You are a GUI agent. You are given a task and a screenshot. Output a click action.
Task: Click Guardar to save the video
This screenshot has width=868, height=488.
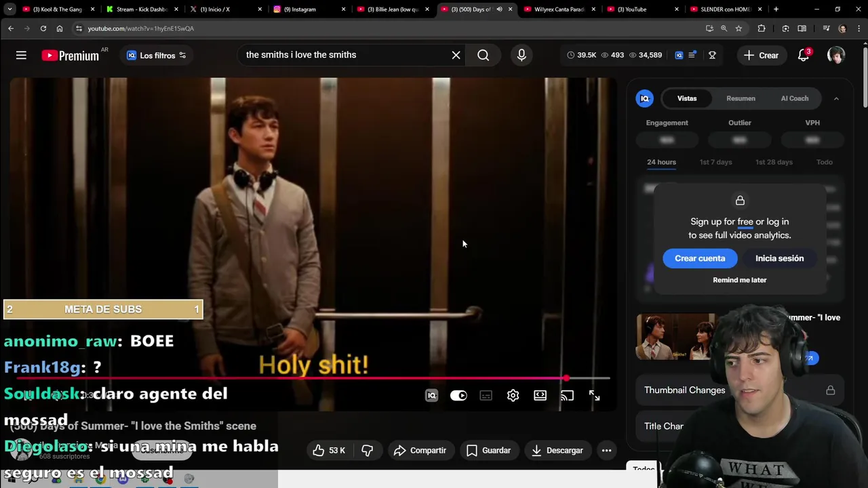coord(488,450)
